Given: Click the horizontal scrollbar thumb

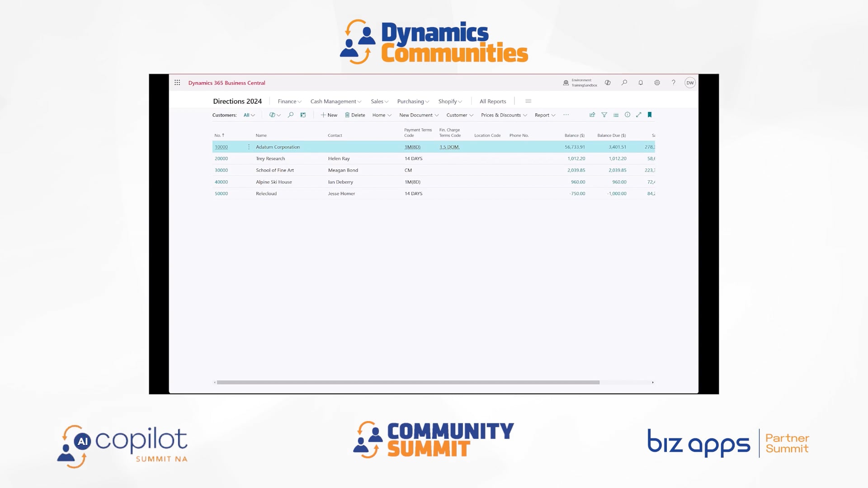Looking at the screenshot, I should tap(408, 382).
